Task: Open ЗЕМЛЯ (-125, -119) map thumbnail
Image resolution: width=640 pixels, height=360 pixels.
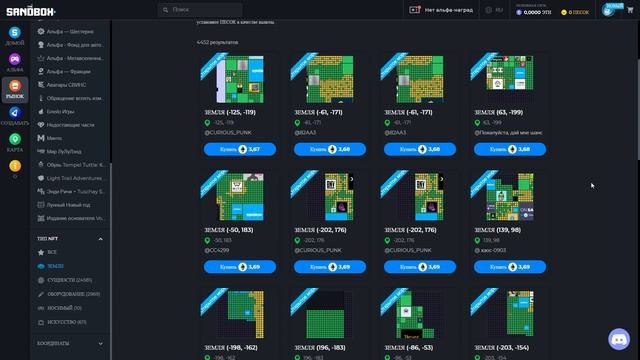Action: (x=240, y=79)
